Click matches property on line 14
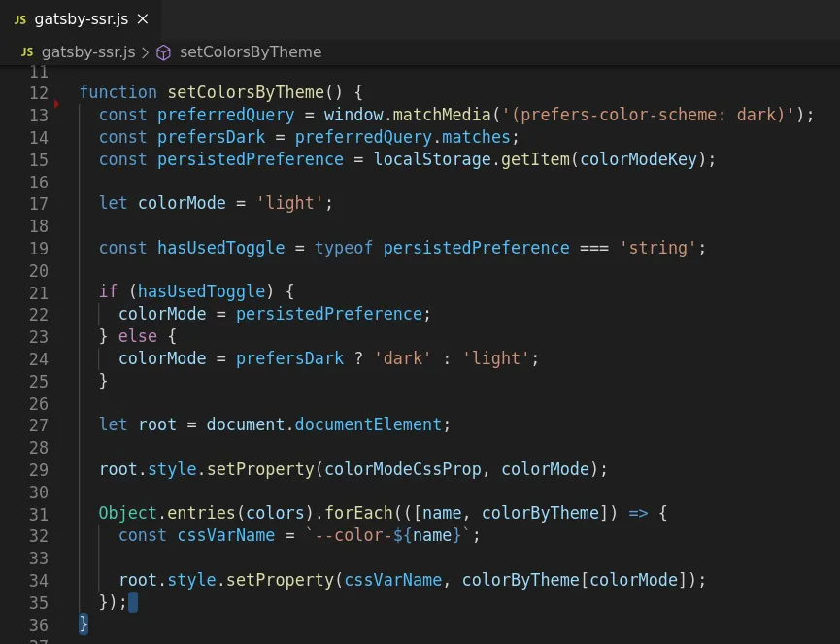The image size is (840, 644). coord(476,137)
